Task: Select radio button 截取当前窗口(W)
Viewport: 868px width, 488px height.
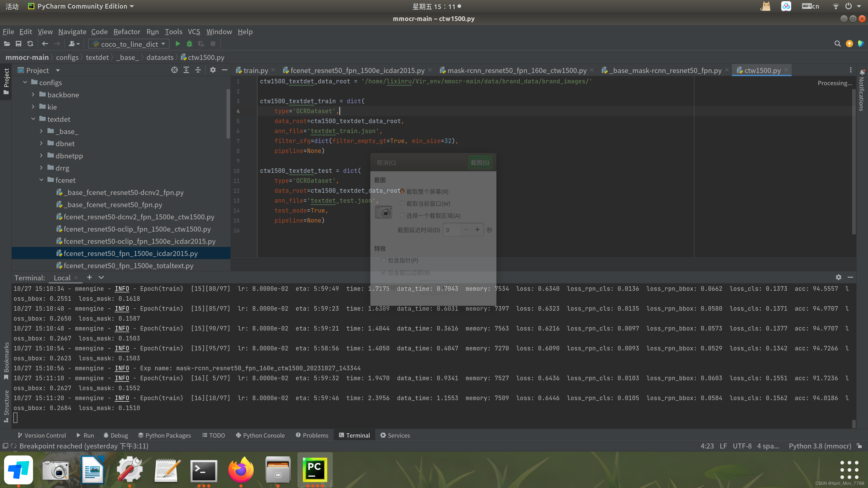Action: [402, 203]
